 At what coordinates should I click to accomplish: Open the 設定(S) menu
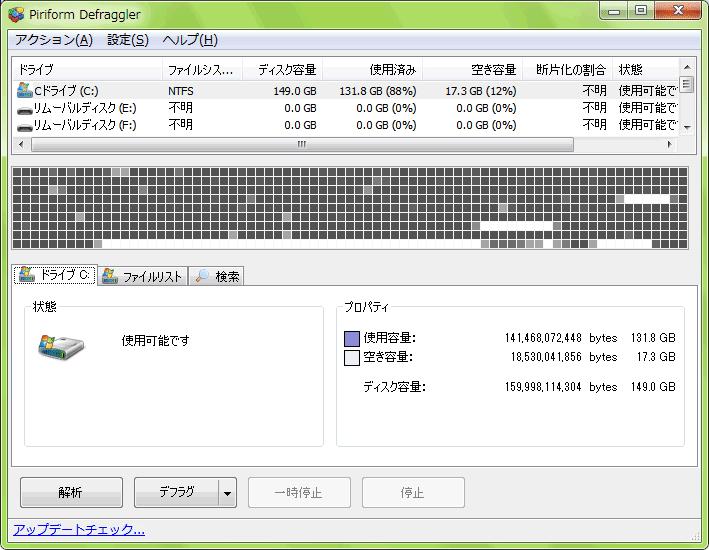(128, 40)
